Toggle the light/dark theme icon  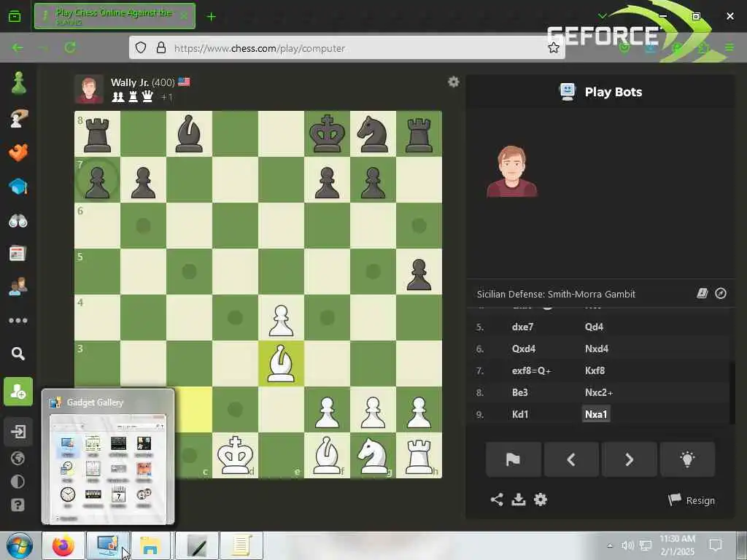[18, 481]
